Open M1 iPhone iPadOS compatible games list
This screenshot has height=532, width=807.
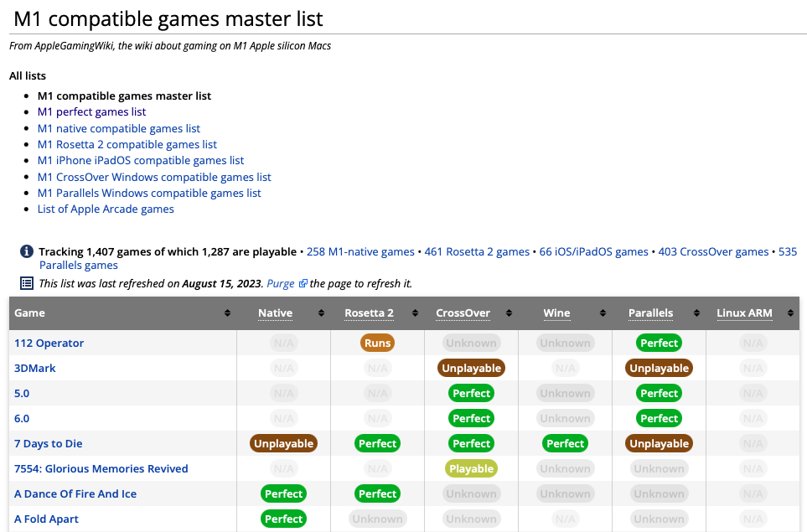coord(141,161)
